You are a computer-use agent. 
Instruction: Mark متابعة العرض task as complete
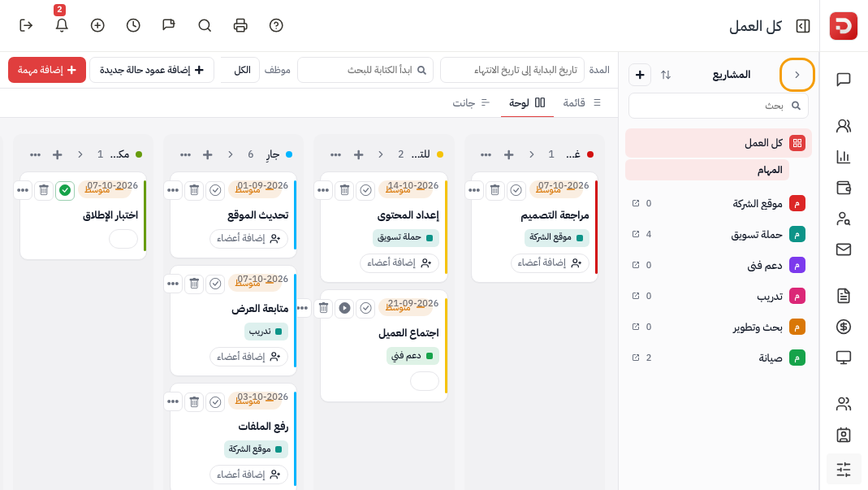click(x=215, y=284)
